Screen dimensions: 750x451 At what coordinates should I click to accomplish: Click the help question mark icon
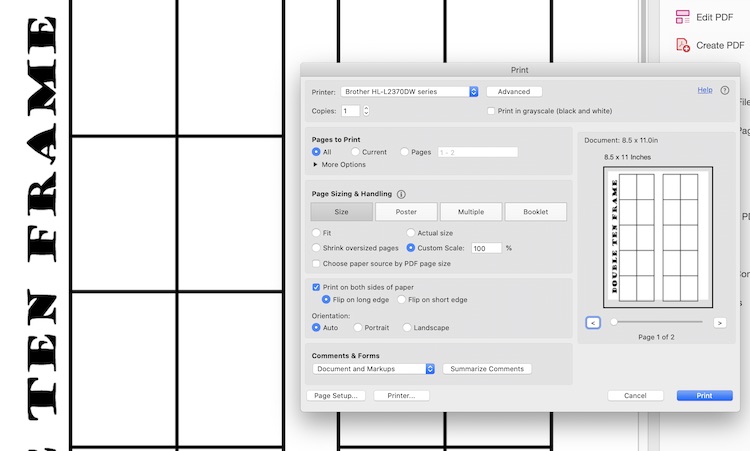(725, 90)
